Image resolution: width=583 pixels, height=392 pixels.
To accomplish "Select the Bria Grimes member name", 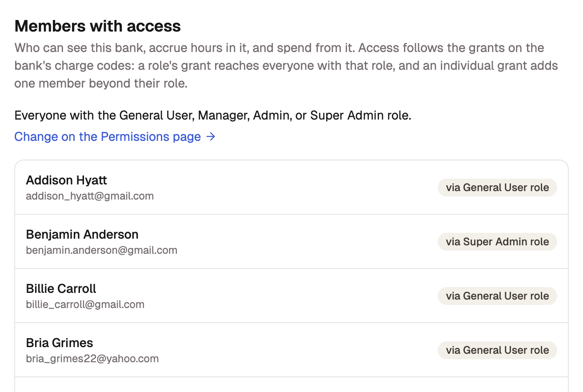I will point(60,343).
